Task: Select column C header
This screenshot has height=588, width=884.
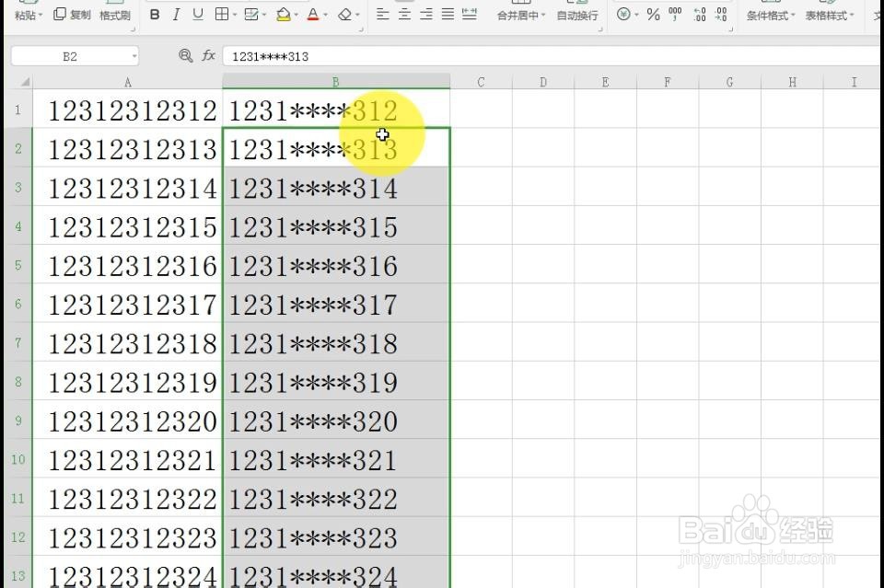Action: [x=481, y=82]
